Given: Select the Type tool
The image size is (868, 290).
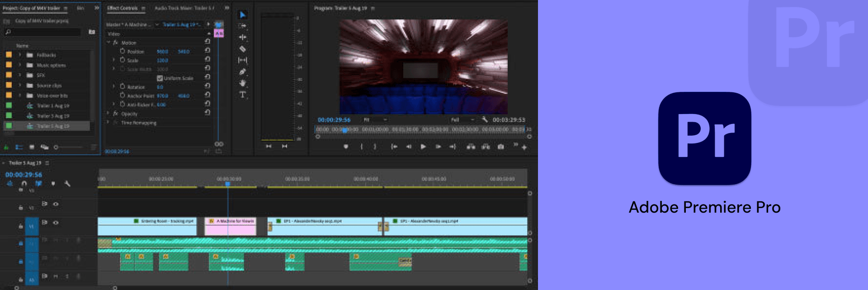Looking at the screenshot, I should [243, 95].
